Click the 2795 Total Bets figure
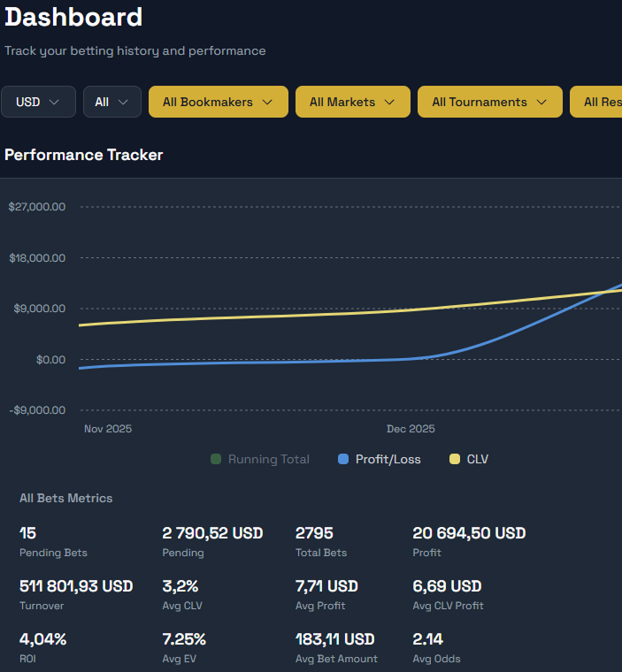 313,533
